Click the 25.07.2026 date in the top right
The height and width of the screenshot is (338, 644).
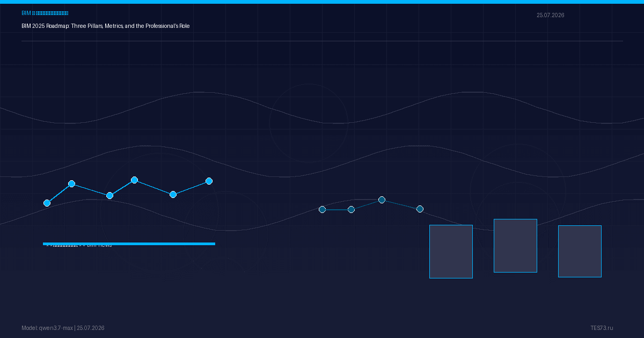[550, 15]
